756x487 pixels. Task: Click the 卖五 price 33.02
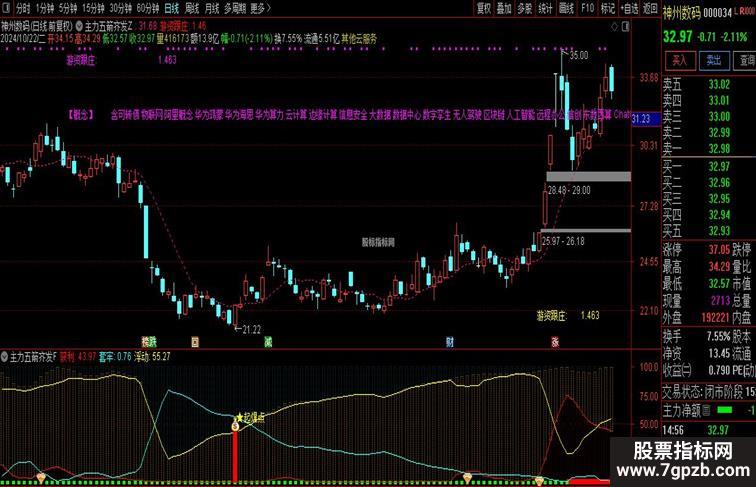[719, 85]
